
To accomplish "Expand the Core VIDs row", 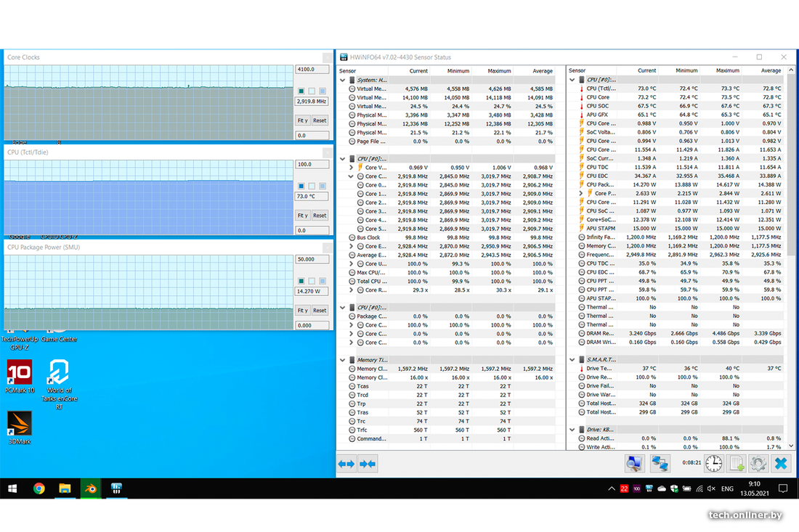I will pos(352,168).
